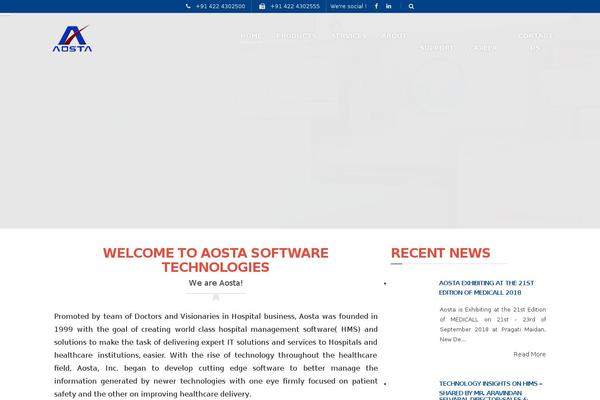
Task: Open the Products menu item
Action: [x=296, y=36]
